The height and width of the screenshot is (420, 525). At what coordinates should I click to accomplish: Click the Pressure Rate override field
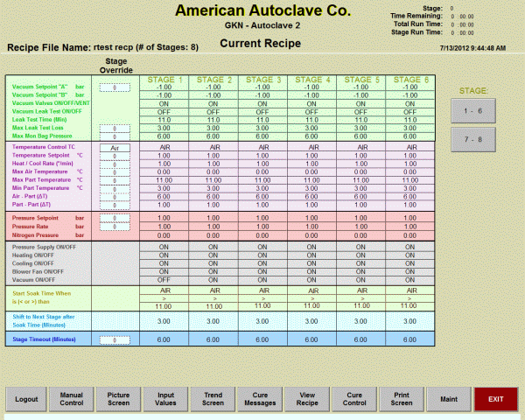coord(115,227)
